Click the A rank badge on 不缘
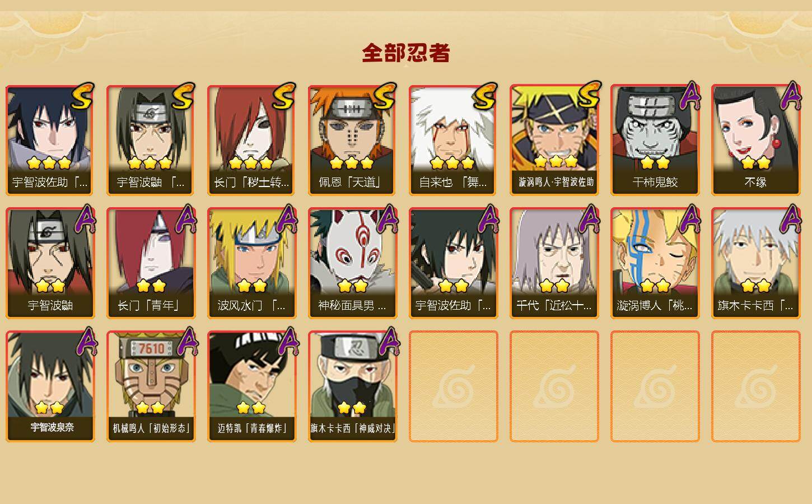Screen dimensions: 812x504 (791, 95)
